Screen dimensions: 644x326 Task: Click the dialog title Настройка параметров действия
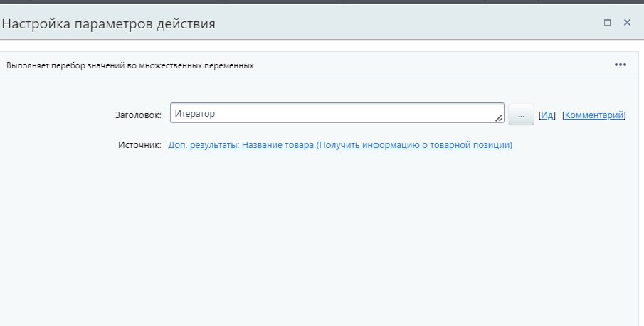click(x=108, y=23)
